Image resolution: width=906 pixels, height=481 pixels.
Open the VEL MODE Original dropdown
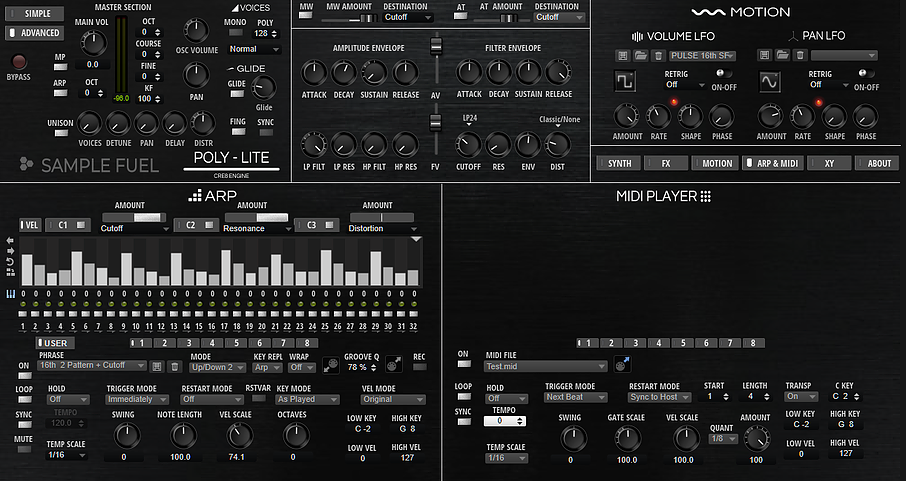[393, 399]
